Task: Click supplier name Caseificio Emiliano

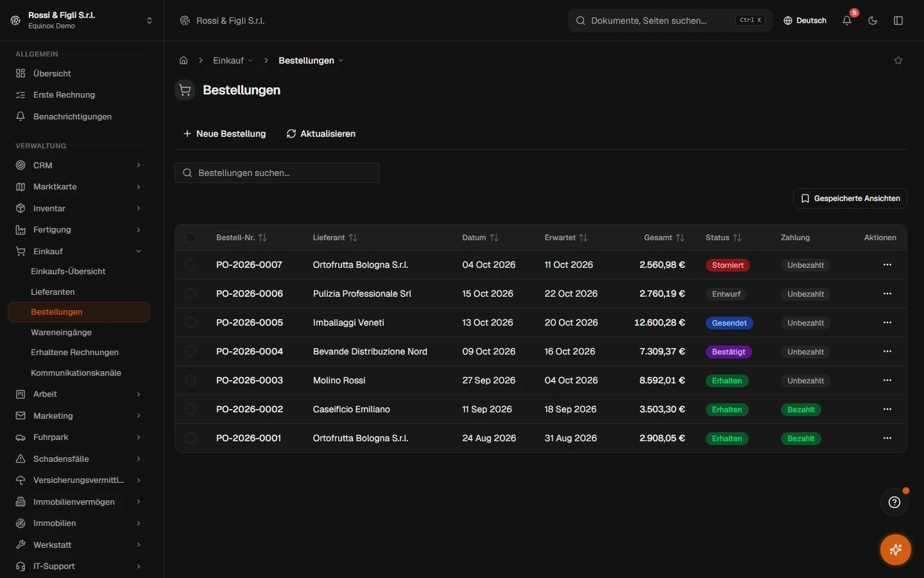Action: click(352, 409)
